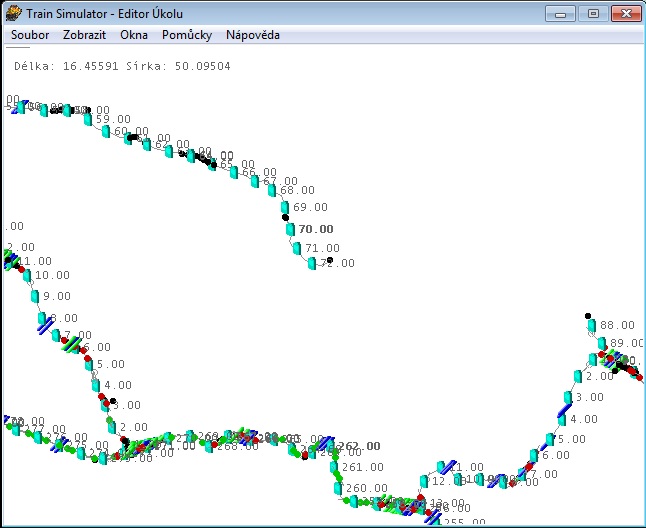Viewport: 646px width, 528px height.
Task: Close the Editor Úkolu window
Action: tap(626, 14)
